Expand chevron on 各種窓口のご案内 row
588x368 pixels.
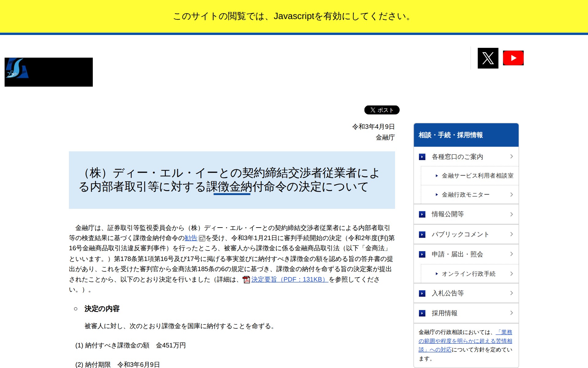pyautogui.click(x=511, y=157)
